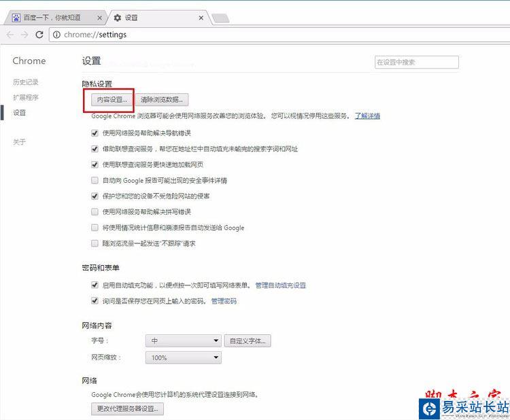Open 历史记录 in sidebar
Image resolution: width=510 pixels, height=420 pixels.
tap(26, 82)
